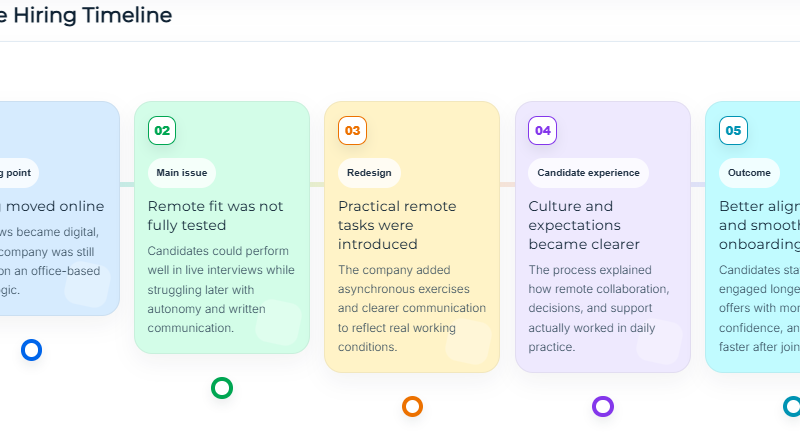
Task: Click the green 02 step number badge
Action: pos(162,130)
